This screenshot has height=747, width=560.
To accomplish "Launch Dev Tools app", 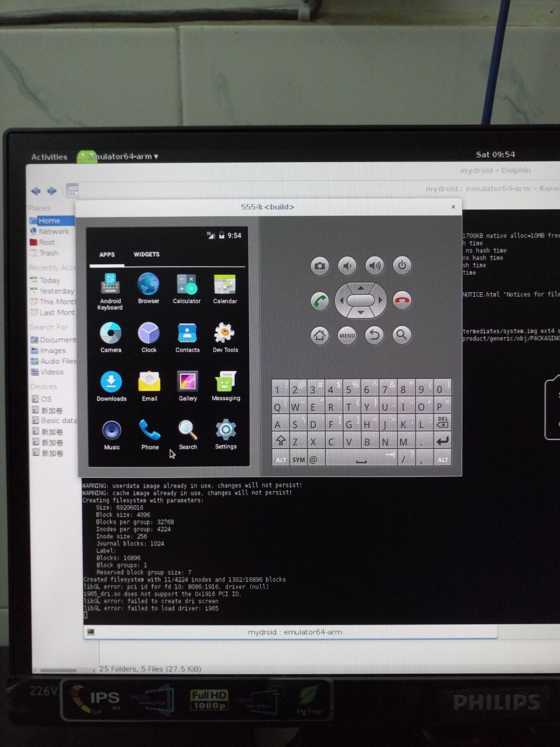I will (225, 337).
